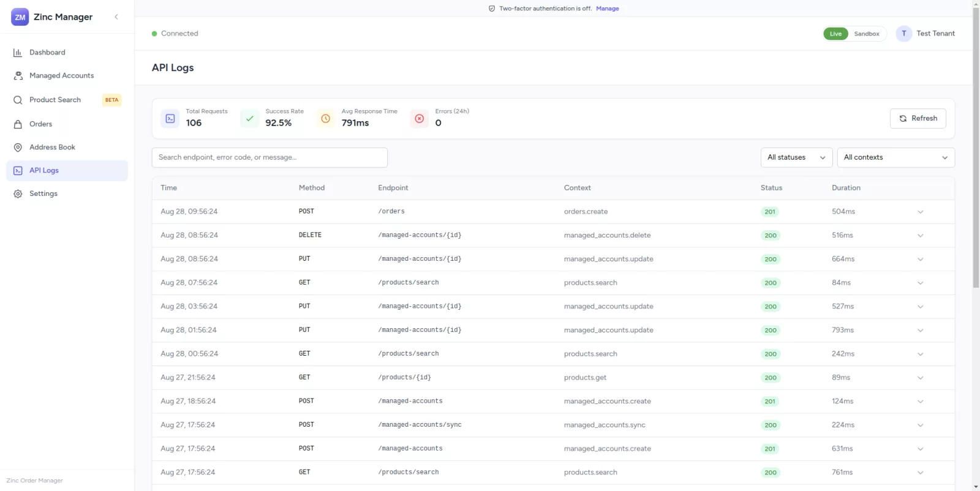Viewport: 980px width, 491px height.
Task: Click the Orders shopping bag icon
Action: [18, 124]
